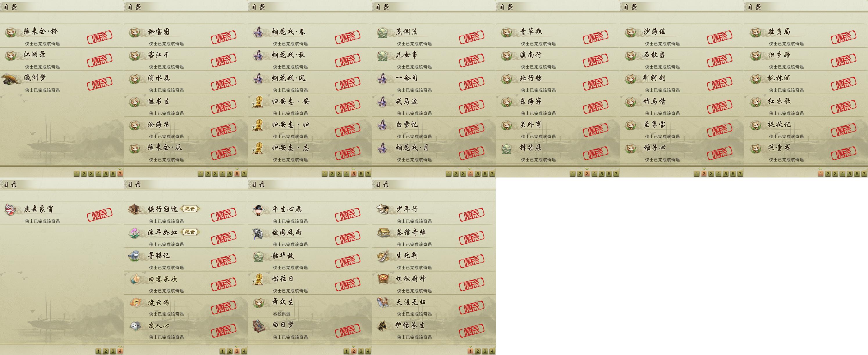Click the folding fan icon beside 故园风雨
Image resolution: width=868 pixels, height=355 pixels.
tap(258, 233)
